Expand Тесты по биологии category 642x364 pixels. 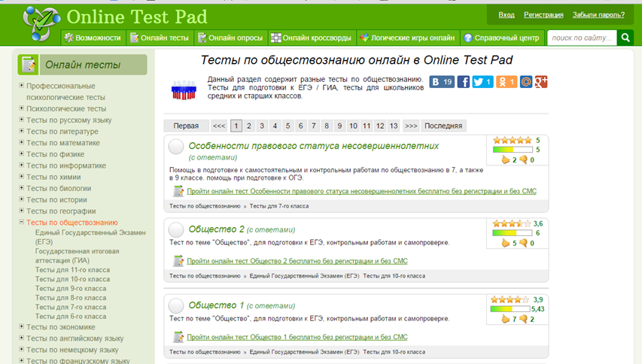[21, 188]
